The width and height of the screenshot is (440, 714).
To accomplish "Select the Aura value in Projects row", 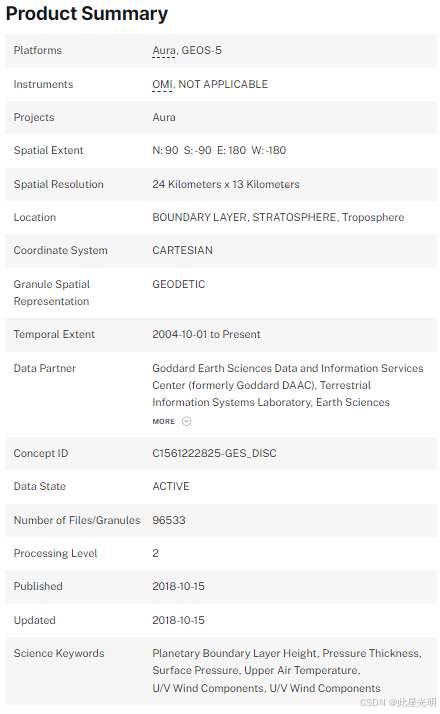I will (164, 117).
